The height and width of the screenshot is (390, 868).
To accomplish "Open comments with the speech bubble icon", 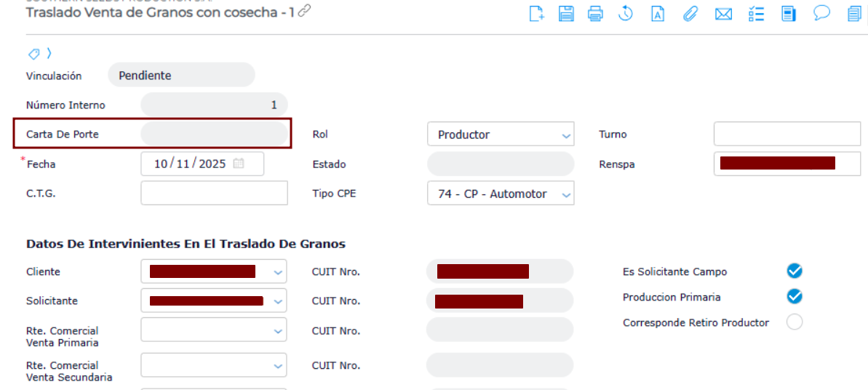I will tap(822, 13).
